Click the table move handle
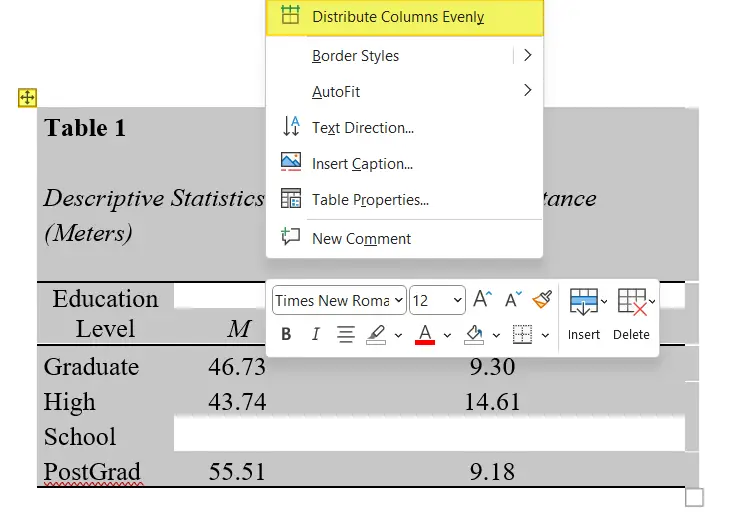The image size is (729, 530). [27, 98]
